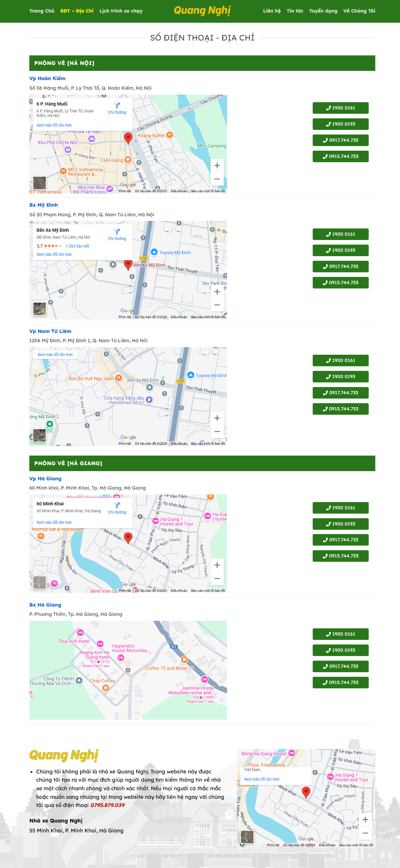Click 1.263 bài viết reviews link
This screenshot has height=868, width=400.
pyautogui.click(x=77, y=246)
